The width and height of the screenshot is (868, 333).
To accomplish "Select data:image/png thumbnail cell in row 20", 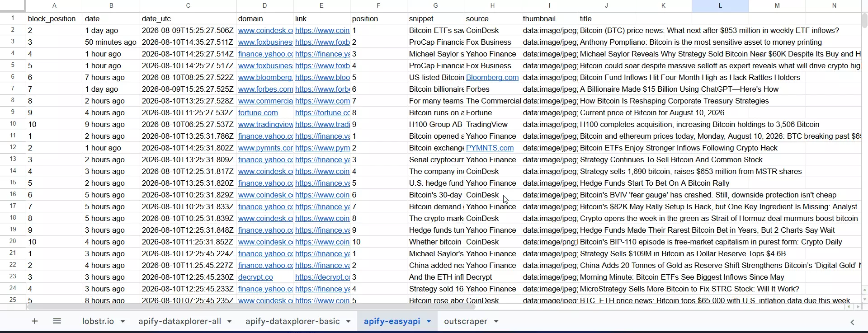I will pyautogui.click(x=549, y=242).
